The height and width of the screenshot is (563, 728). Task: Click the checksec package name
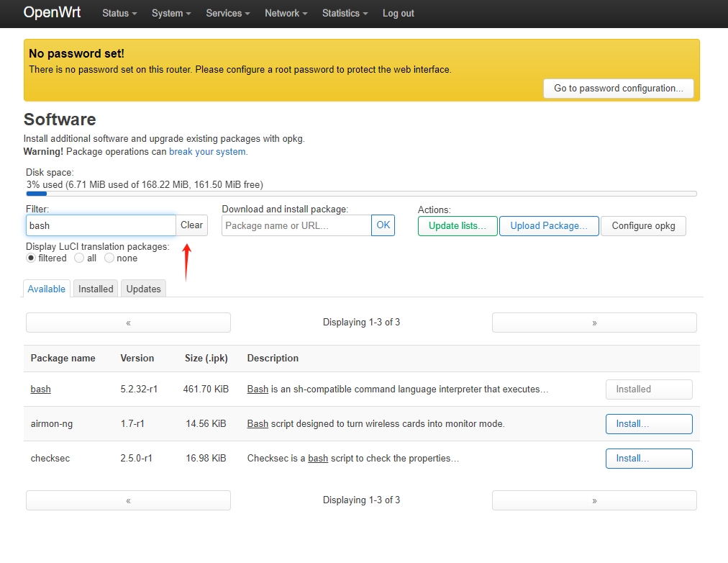(x=50, y=458)
